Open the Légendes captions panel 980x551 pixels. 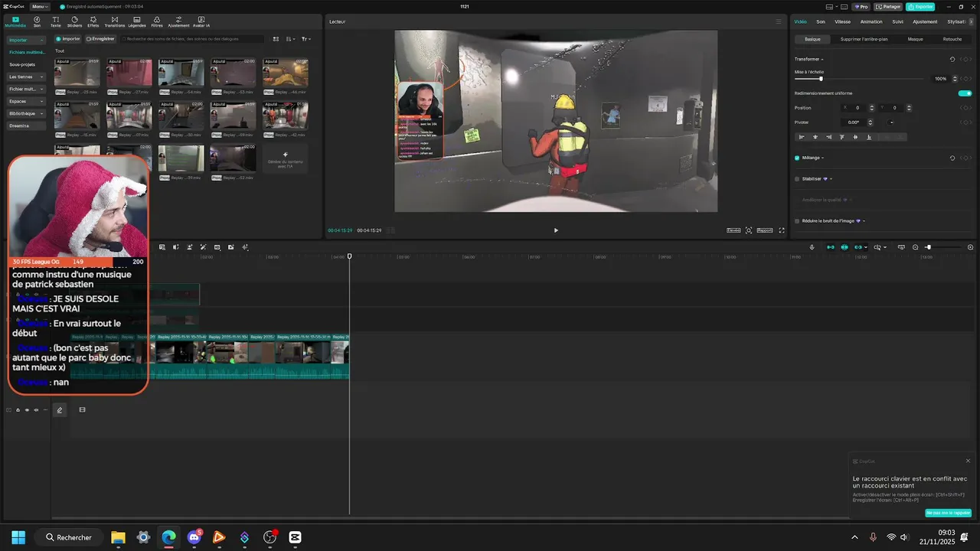click(137, 21)
